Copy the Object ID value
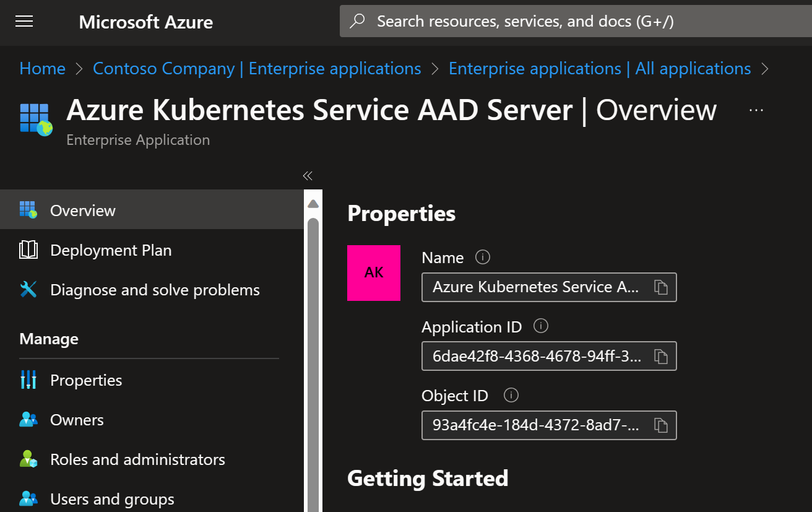 point(661,425)
